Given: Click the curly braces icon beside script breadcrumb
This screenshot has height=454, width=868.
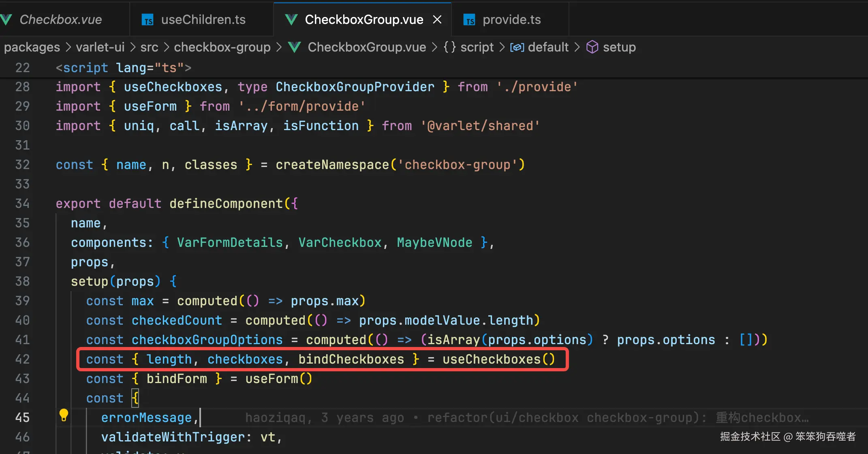Looking at the screenshot, I should (x=449, y=47).
